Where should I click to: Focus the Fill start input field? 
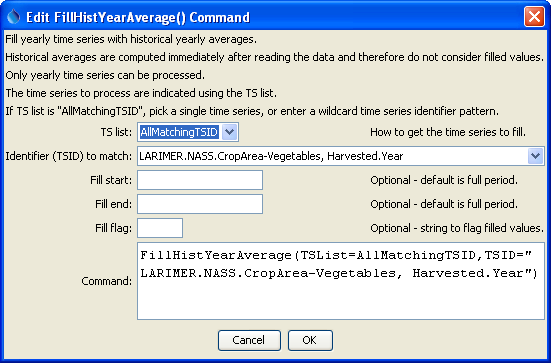click(200, 180)
